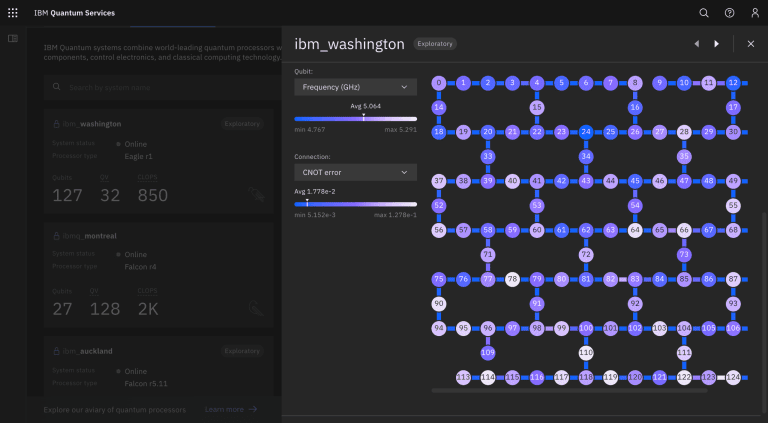
Task: Toggle the left sidebar panel icon
Action: tap(13, 39)
